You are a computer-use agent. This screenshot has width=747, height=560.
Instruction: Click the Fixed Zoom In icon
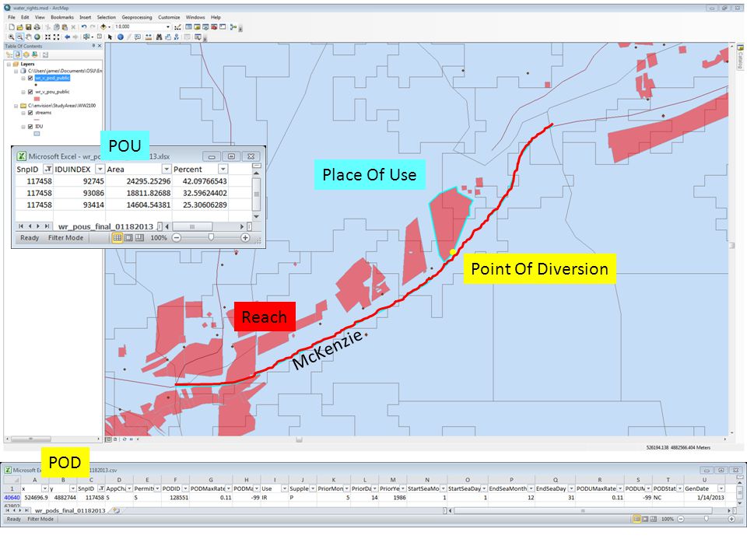pos(47,37)
